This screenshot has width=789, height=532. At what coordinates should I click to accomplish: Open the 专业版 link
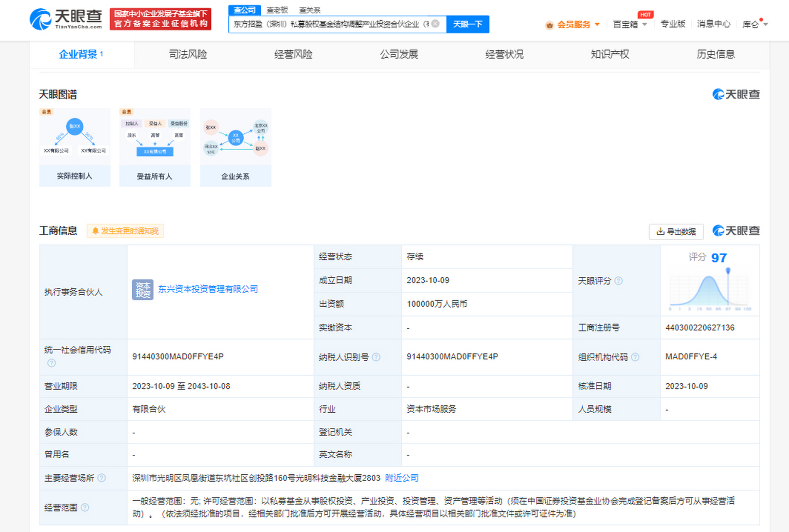[x=673, y=24]
